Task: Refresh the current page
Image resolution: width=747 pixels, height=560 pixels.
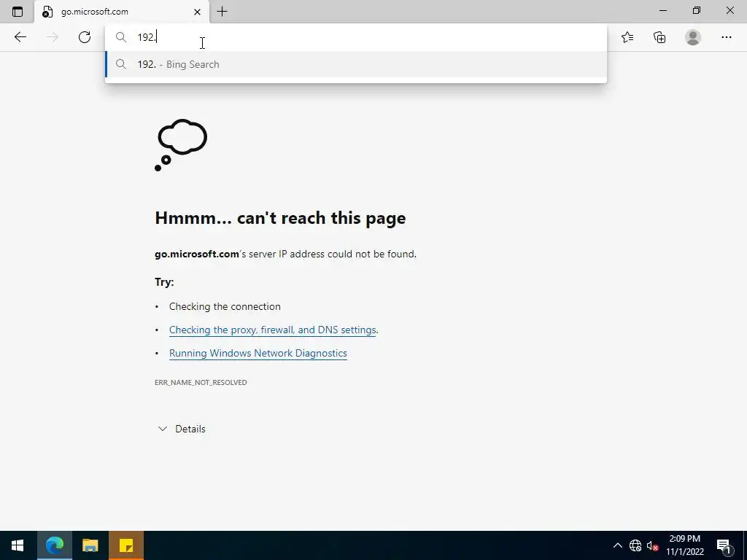Action: [85, 37]
